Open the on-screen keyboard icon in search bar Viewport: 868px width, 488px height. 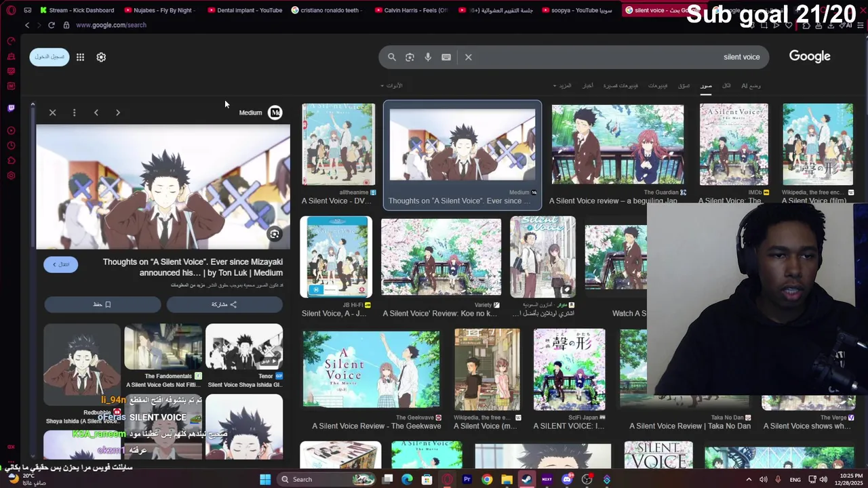[x=446, y=58]
